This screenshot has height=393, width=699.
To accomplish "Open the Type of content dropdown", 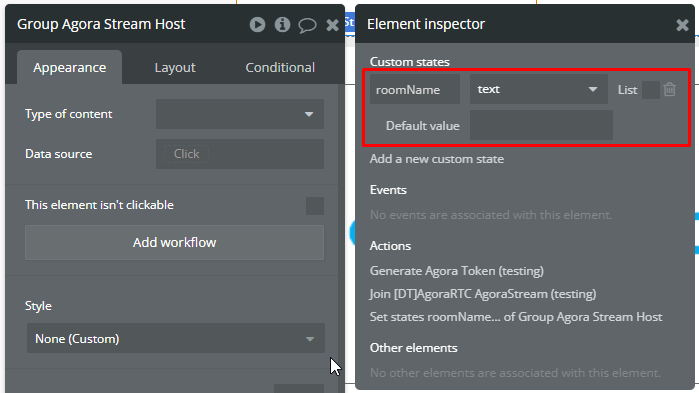I will coord(240,114).
